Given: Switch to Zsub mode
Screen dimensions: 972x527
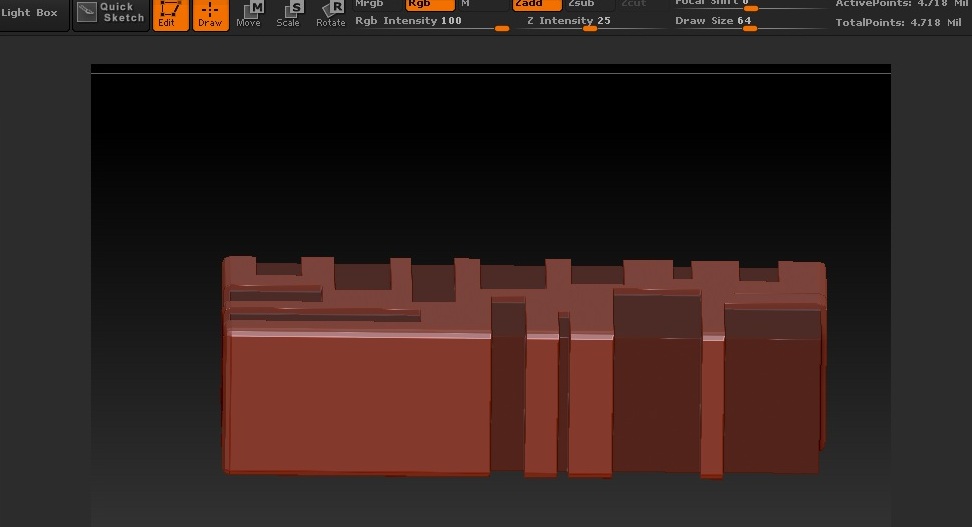Looking at the screenshot, I should point(590,4).
